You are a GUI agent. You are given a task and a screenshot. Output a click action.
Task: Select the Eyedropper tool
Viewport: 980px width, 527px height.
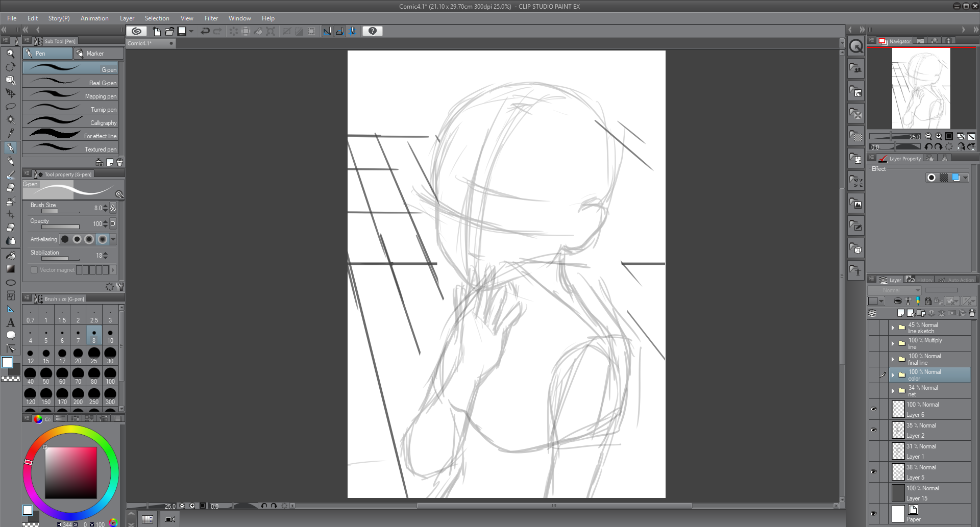(x=10, y=134)
